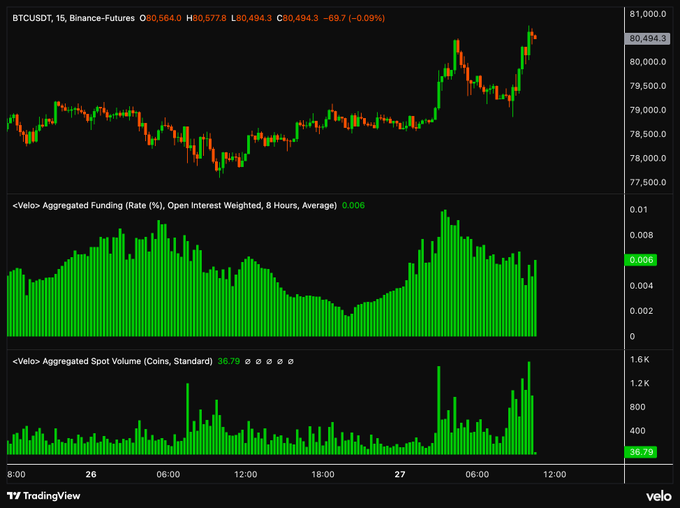Viewport: 680px width, 508px height.
Task: Click the 8:00 time axis label
Action: coord(16,474)
